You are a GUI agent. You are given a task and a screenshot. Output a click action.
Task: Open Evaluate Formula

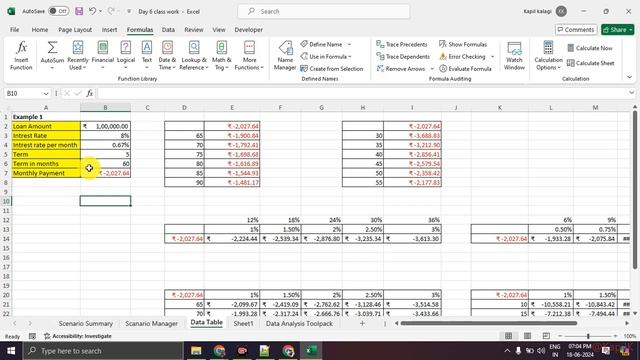[465, 69]
